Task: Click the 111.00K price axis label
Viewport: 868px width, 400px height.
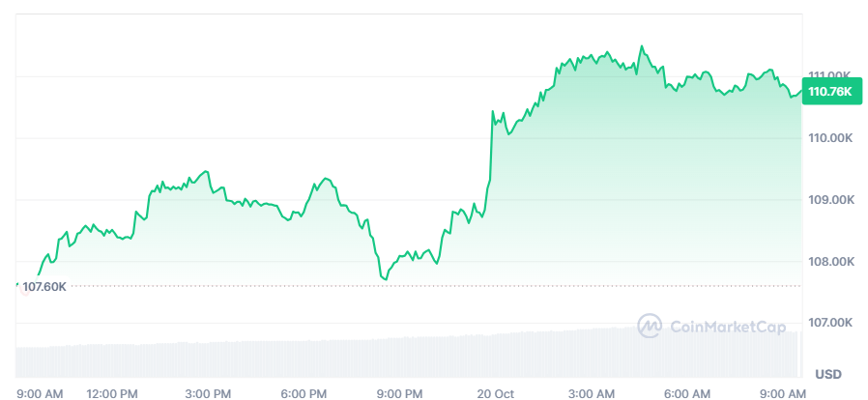Action: coord(830,74)
